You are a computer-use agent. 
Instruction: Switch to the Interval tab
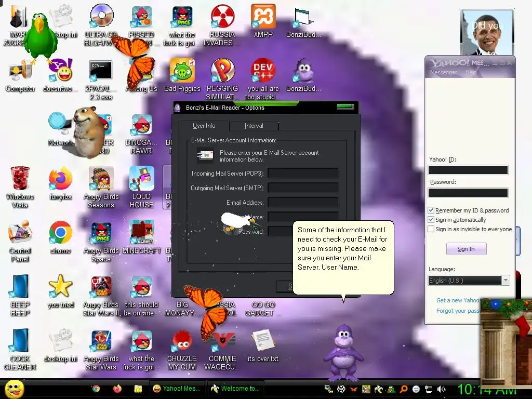(254, 126)
